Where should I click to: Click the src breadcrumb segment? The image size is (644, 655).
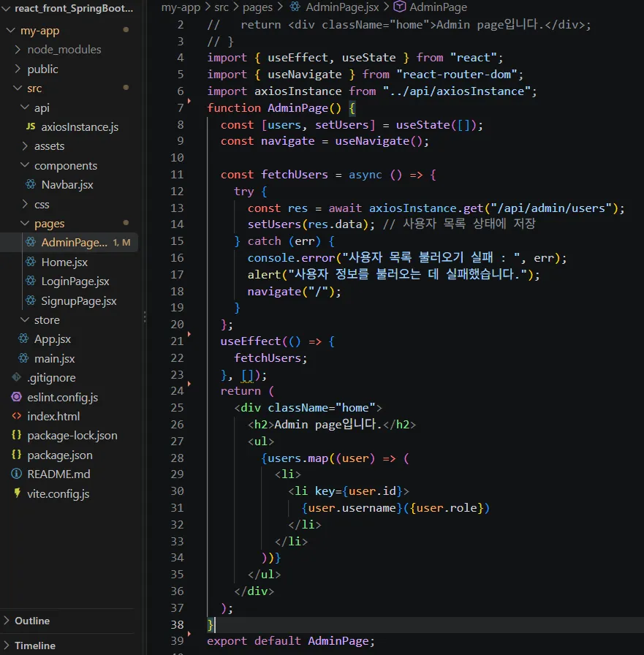pos(221,7)
